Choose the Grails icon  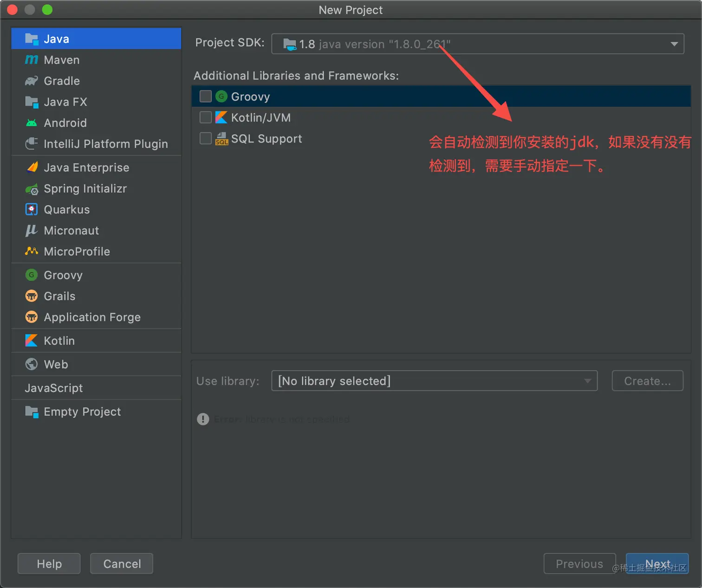32,296
